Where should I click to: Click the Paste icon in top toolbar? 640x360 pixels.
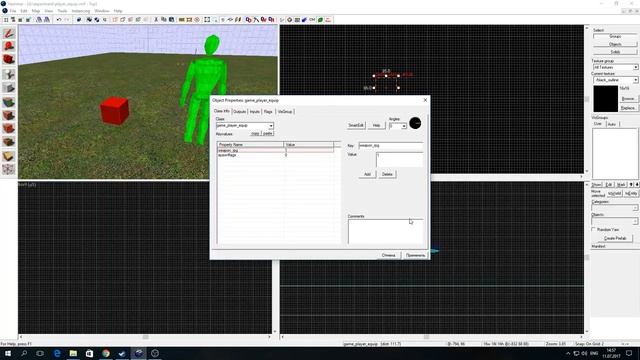pyautogui.click(x=171, y=20)
